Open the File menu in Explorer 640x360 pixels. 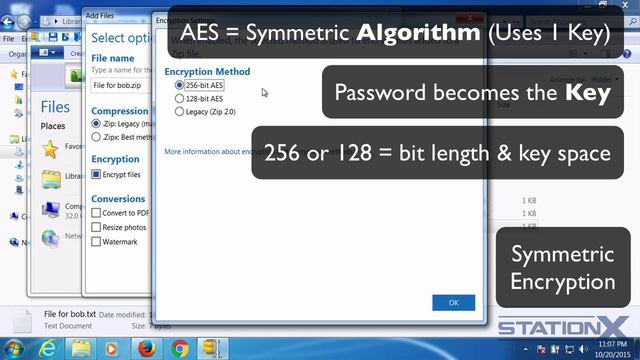click(x=8, y=39)
